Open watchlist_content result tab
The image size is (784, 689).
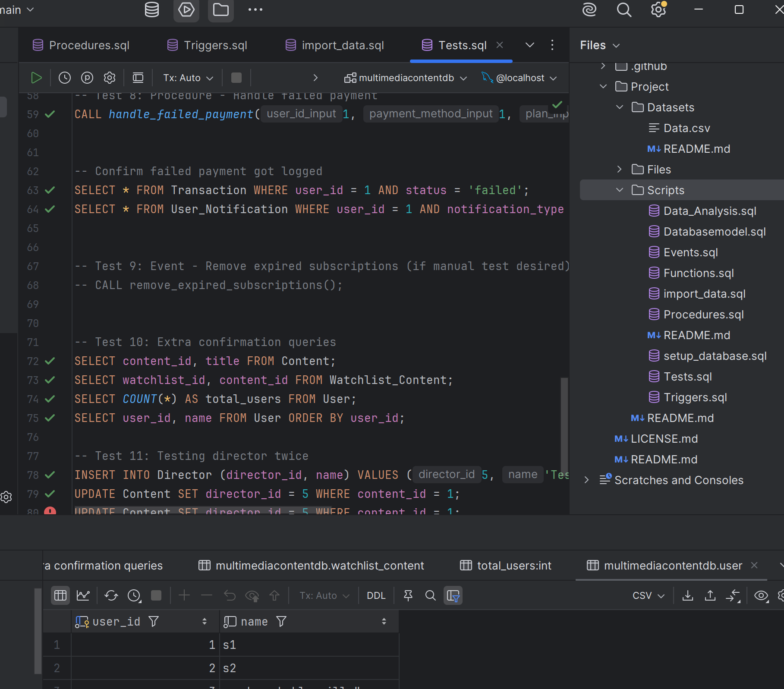(x=311, y=566)
